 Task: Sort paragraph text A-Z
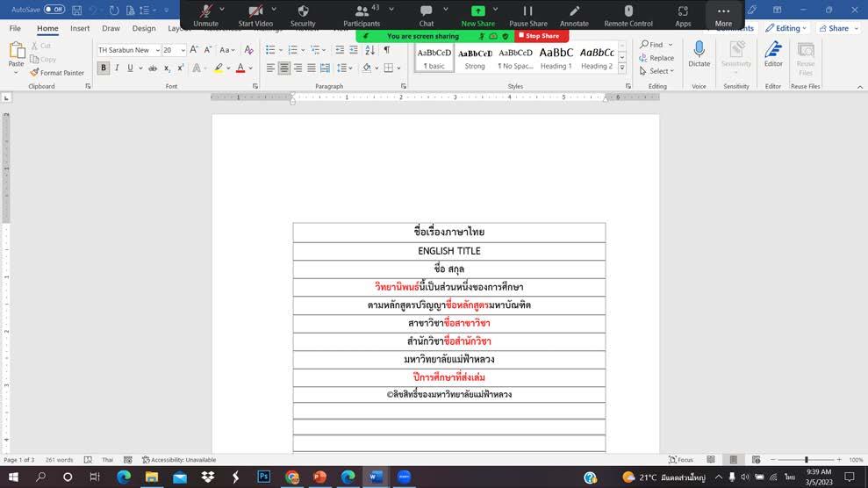coord(369,50)
